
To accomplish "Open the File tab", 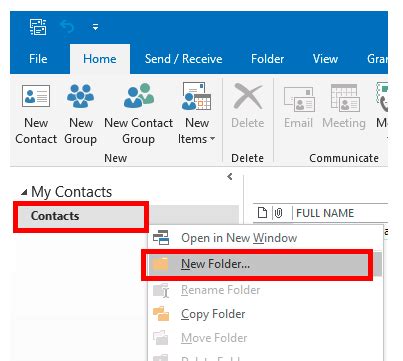I will [38, 59].
